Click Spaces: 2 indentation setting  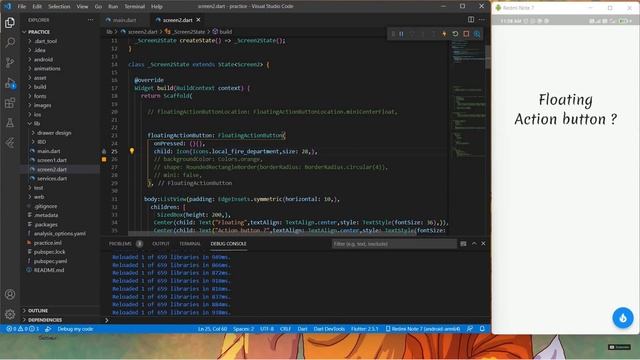point(244,329)
